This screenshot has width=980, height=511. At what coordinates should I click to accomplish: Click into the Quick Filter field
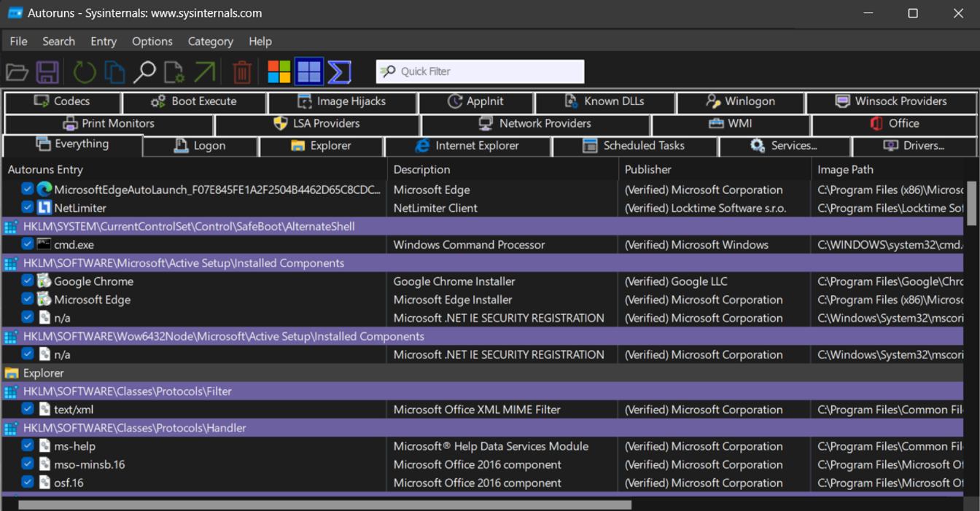(480, 71)
